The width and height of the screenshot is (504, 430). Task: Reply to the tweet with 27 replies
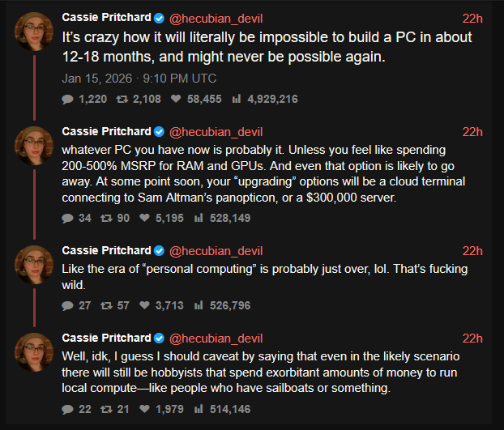tap(67, 305)
